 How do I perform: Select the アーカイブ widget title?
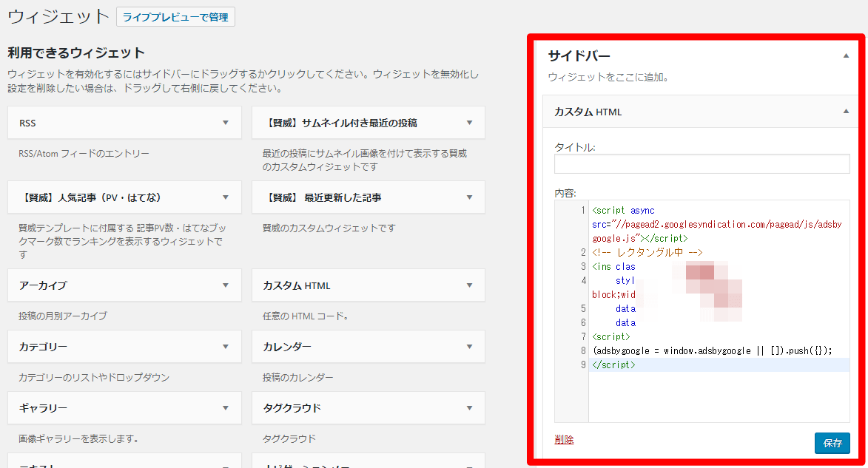[43, 285]
